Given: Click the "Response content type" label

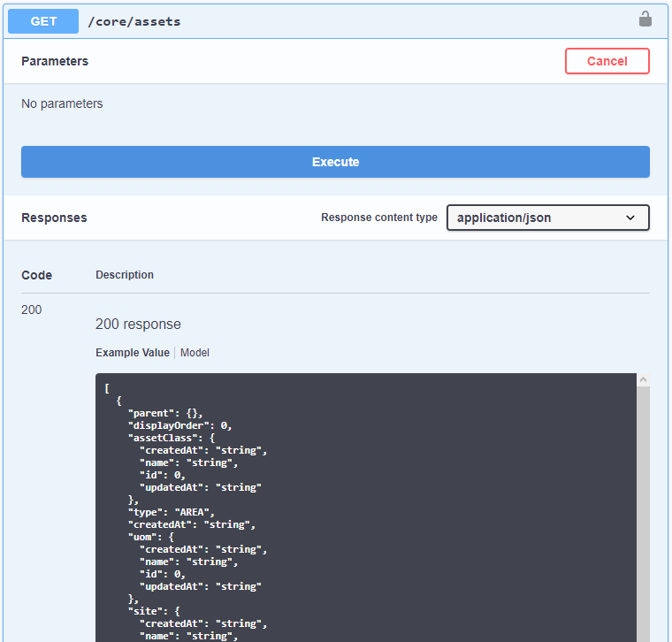Looking at the screenshot, I should [378, 218].
